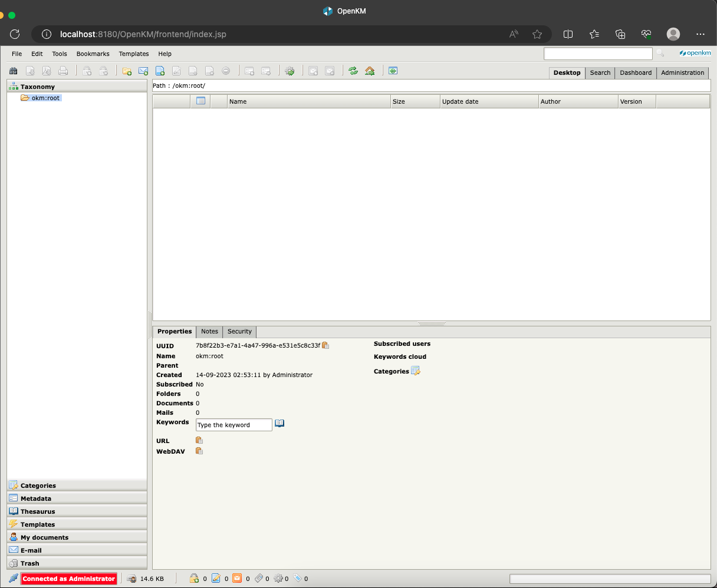This screenshot has height=588, width=717.
Task: Switch to the Security tab
Action: [x=239, y=332]
